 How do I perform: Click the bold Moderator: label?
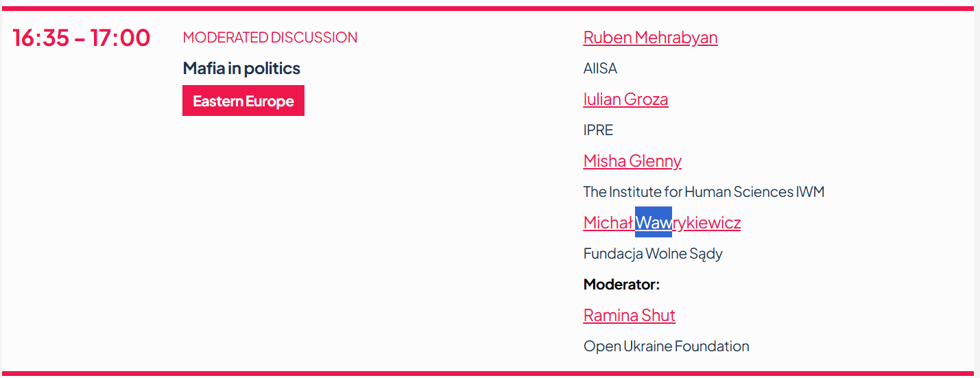pos(621,285)
